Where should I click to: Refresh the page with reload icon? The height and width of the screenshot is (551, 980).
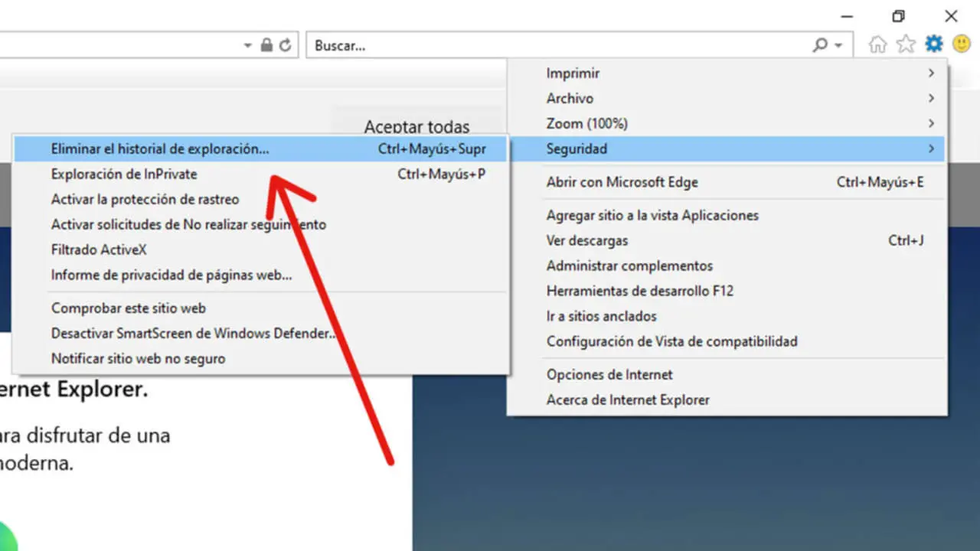tap(286, 45)
